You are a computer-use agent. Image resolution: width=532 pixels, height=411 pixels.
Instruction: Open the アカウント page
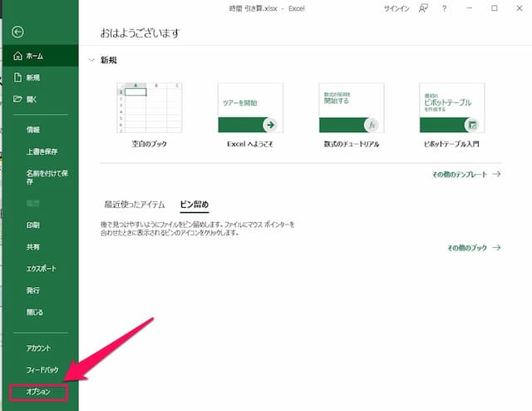(x=38, y=348)
